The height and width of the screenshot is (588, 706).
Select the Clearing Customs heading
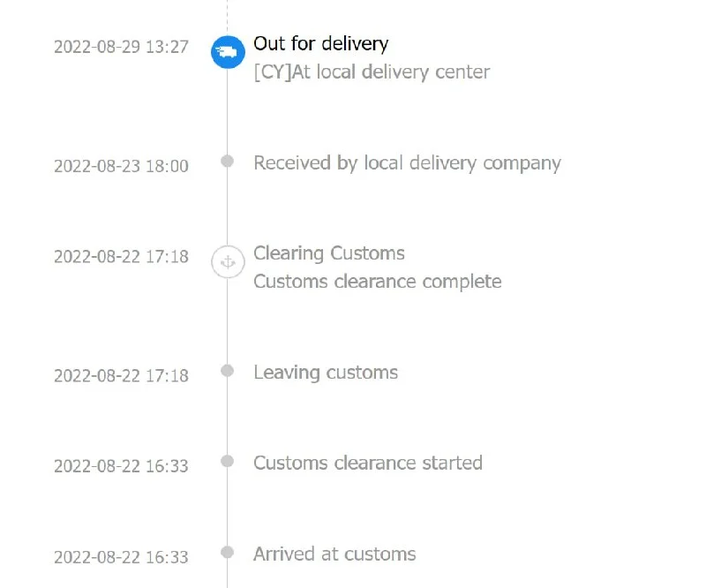click(x=329, y=253)
